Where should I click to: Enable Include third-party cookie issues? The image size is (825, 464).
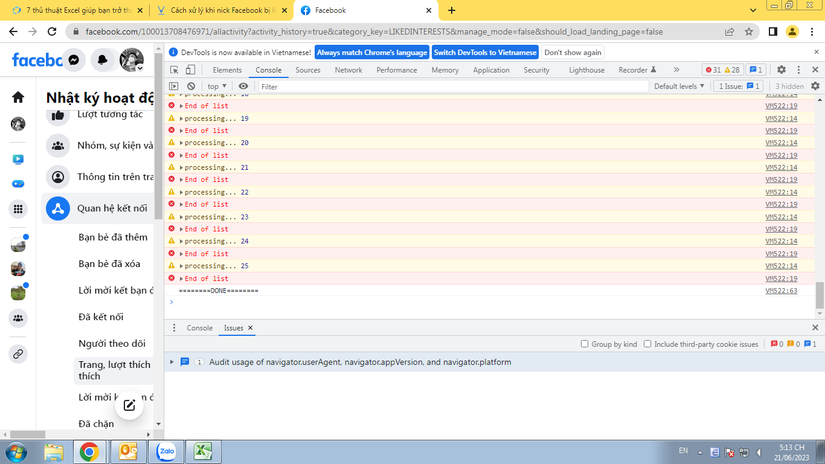648,344
